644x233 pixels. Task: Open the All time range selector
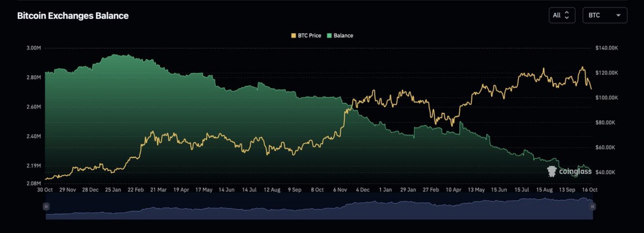(561, 15)
